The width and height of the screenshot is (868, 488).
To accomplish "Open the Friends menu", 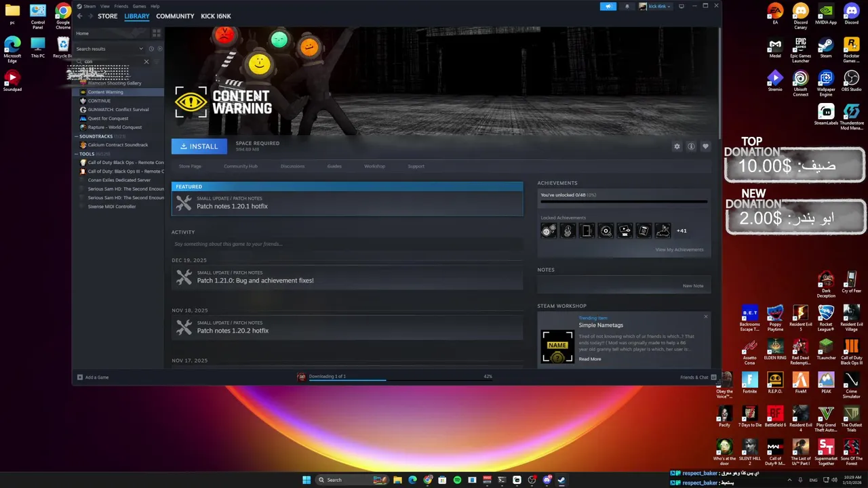I will 121,6.
